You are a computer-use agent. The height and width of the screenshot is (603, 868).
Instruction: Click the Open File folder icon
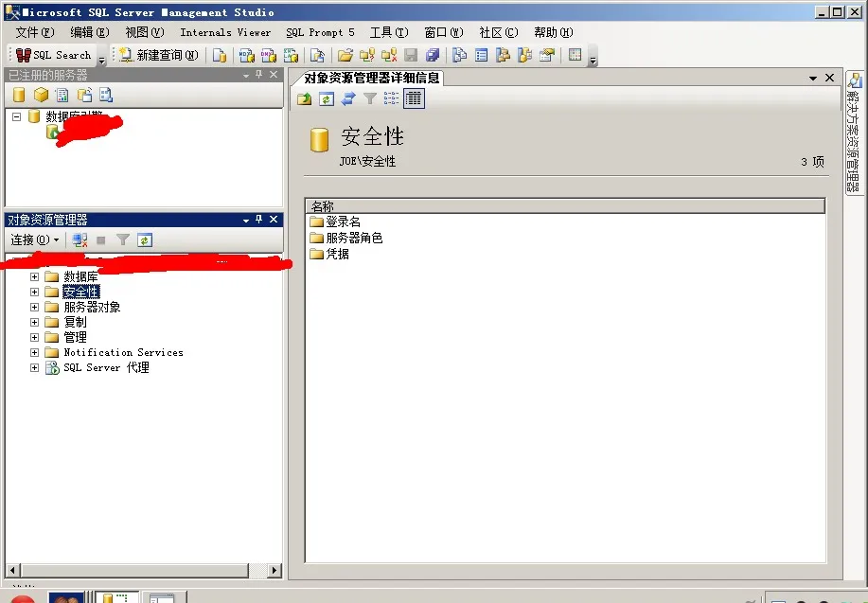tap(345, 55)
